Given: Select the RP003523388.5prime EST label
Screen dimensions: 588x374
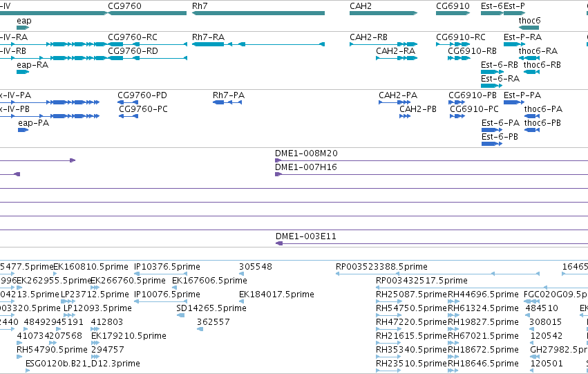Looking at the screenshot, I should pos(381,267).
